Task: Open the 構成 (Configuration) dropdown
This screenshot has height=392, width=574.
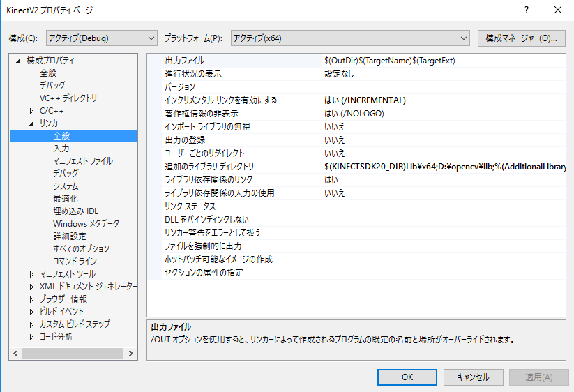Action: click(x=102, y=38)
